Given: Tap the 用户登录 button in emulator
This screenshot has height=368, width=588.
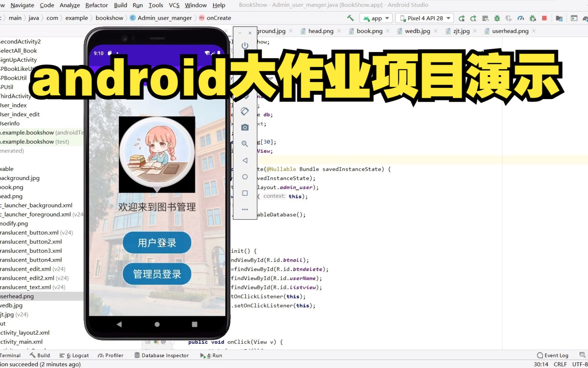Looking at the screenshot, I should click(x=157, y=243).
